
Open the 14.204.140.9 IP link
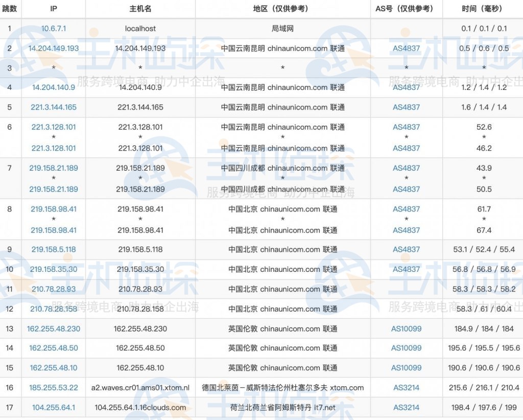point(53,87)
